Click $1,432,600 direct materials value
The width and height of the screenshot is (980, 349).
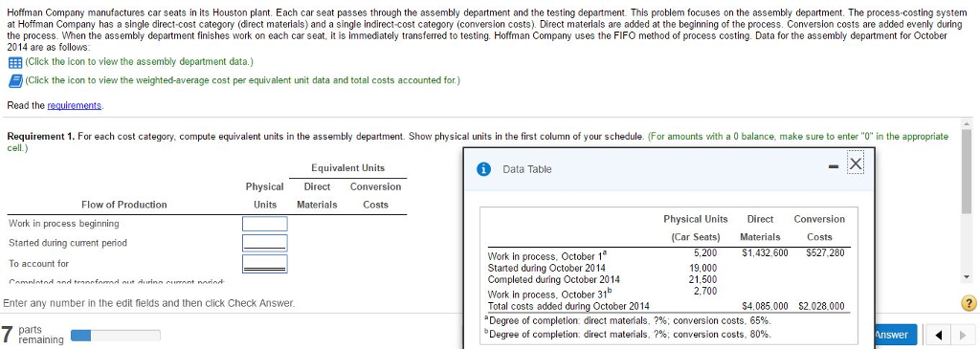click(765, 252)
